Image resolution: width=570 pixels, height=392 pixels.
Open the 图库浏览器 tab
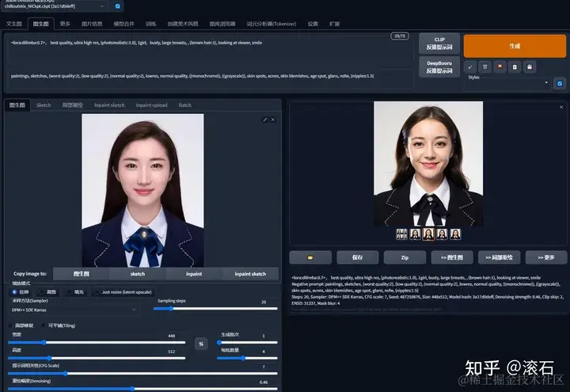click(222, 24)
